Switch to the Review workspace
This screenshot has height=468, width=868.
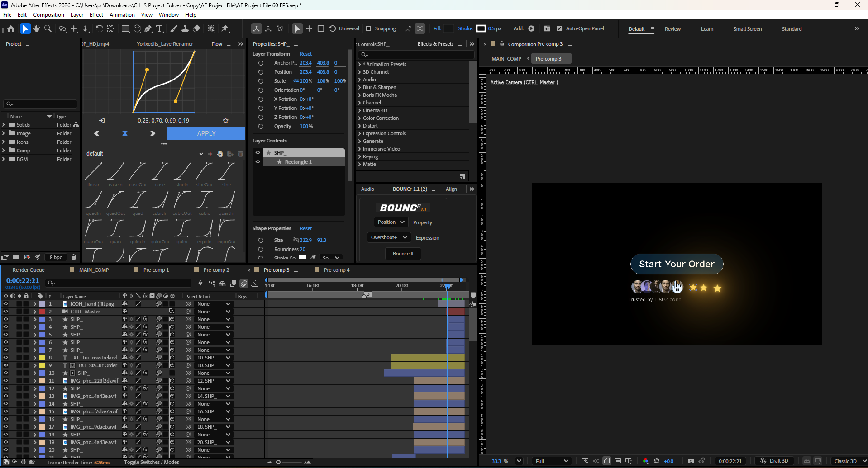672,29
